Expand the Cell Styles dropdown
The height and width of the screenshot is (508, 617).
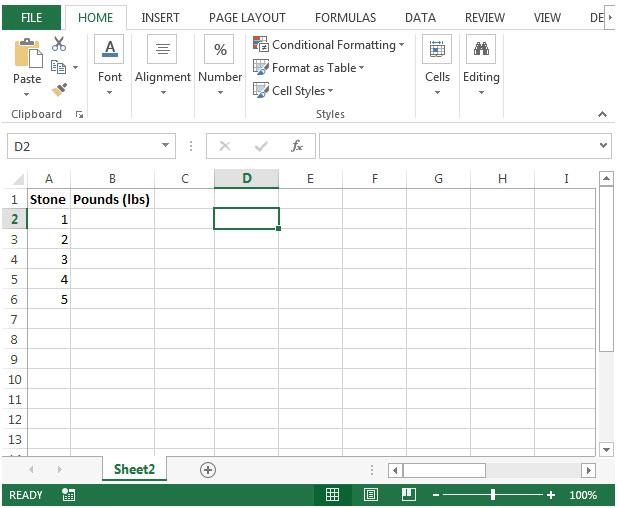coord(330,91)
